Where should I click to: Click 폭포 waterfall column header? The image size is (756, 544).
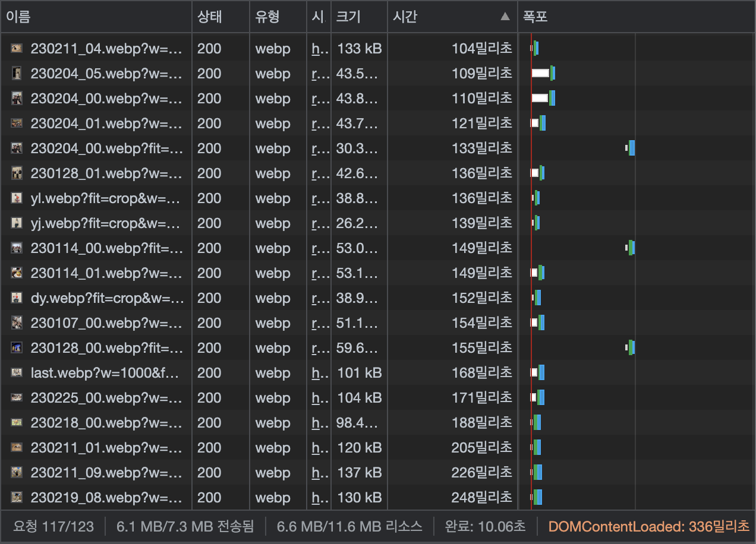(535, 17)
